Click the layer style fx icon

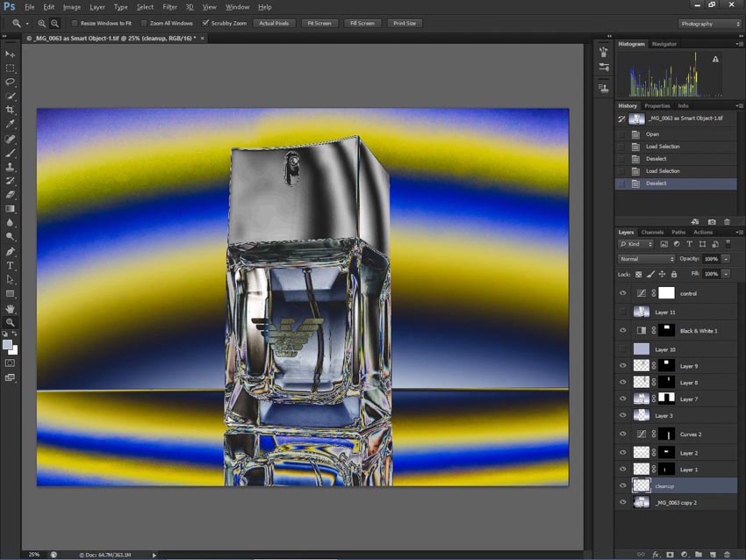(x=656, y=554)
